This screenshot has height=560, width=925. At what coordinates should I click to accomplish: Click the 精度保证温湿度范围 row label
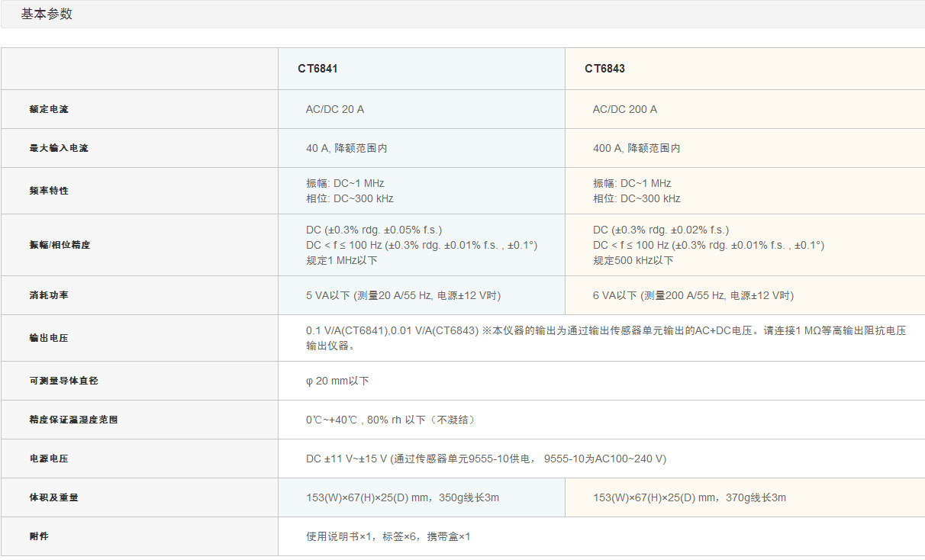point(73,420)
